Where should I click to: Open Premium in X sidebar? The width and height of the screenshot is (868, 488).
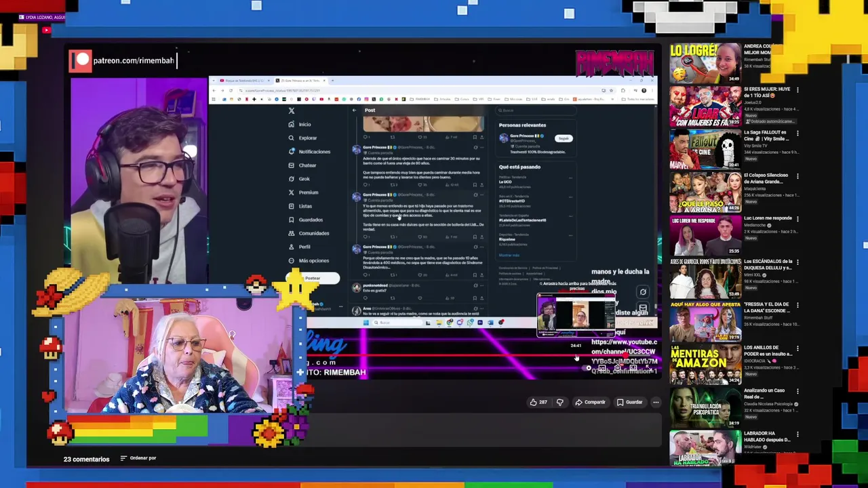pyautogui.click(x=303, y=192)
